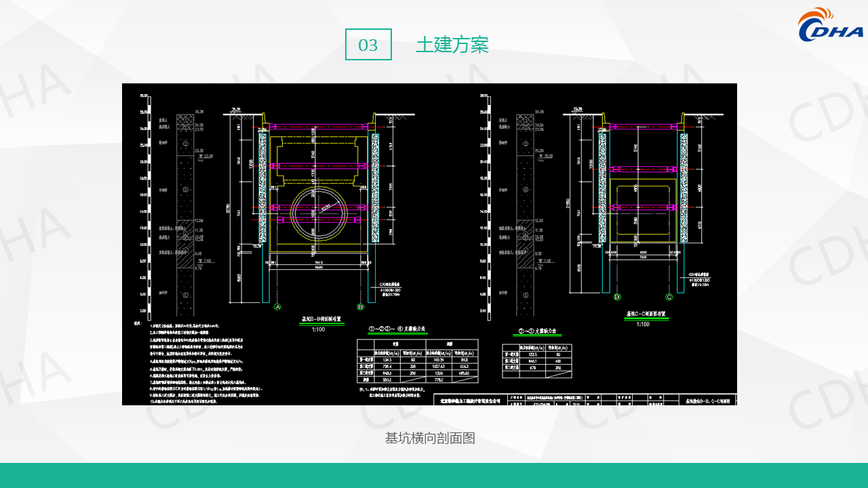Click the top magenta strut in the left drawing

[319, 126]
